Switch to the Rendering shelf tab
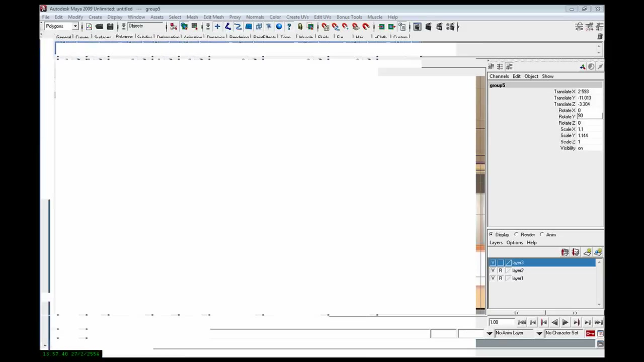The width and height of the screenshot is (644, 362). click(239, 37)
